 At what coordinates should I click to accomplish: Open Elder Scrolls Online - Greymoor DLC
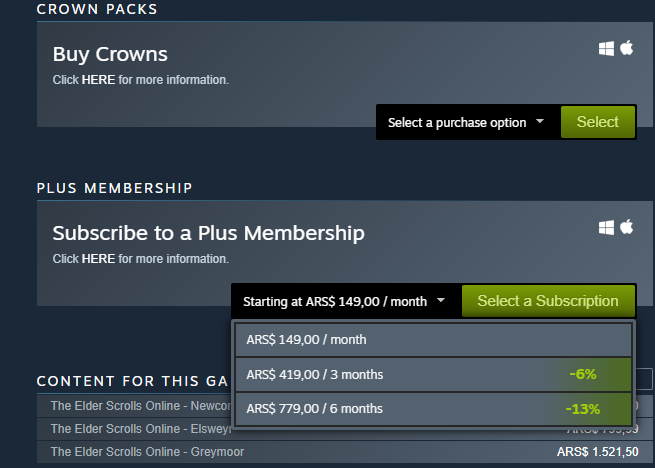[147, 452]
